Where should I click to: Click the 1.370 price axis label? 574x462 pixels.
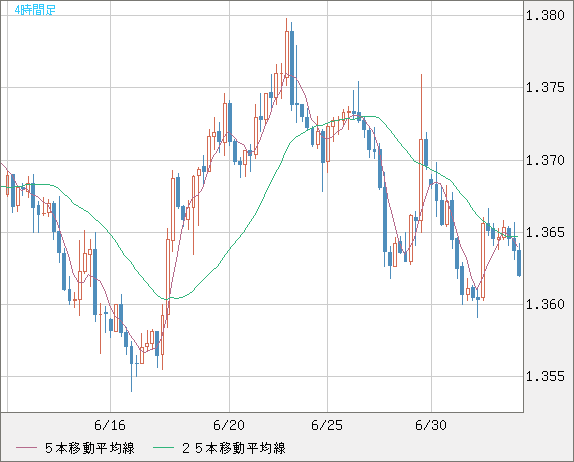point(545,160)
